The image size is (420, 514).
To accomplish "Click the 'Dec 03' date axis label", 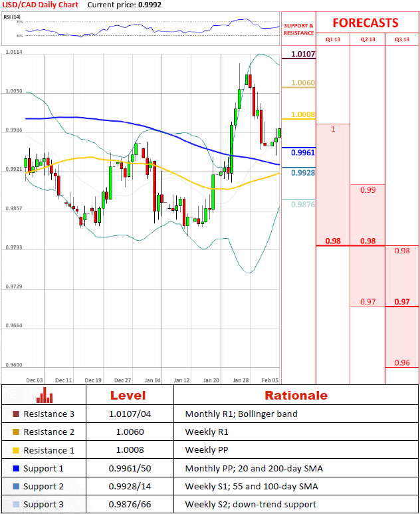I will point(35,380).
